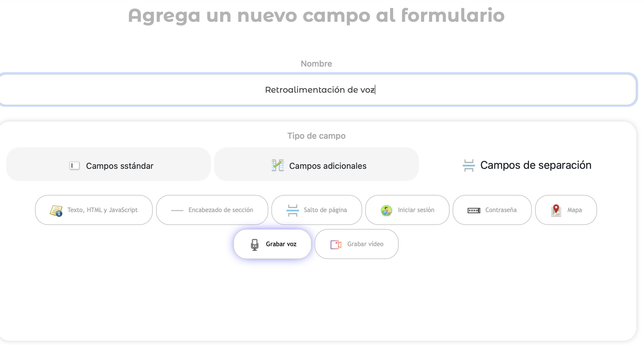Click the microphone icon for Grabar voz
This screenshot has width=644, height=345.
[x=255, y=244]
